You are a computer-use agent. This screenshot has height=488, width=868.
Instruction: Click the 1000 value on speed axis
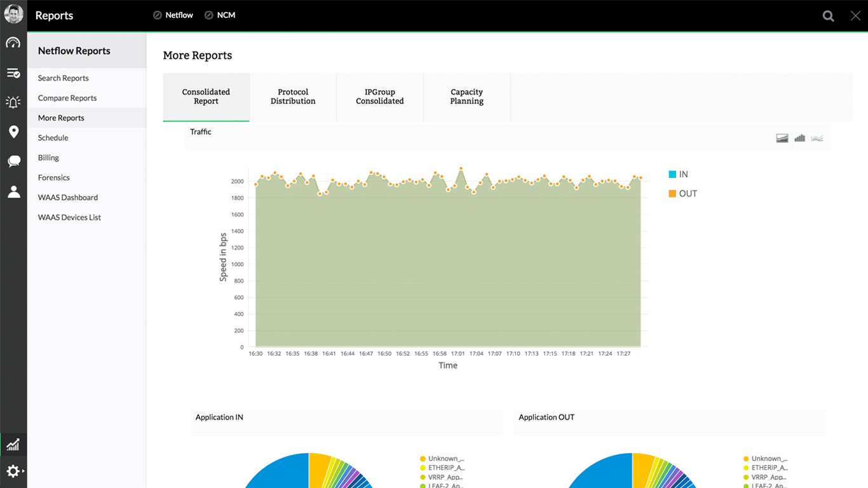coord(237,264)
